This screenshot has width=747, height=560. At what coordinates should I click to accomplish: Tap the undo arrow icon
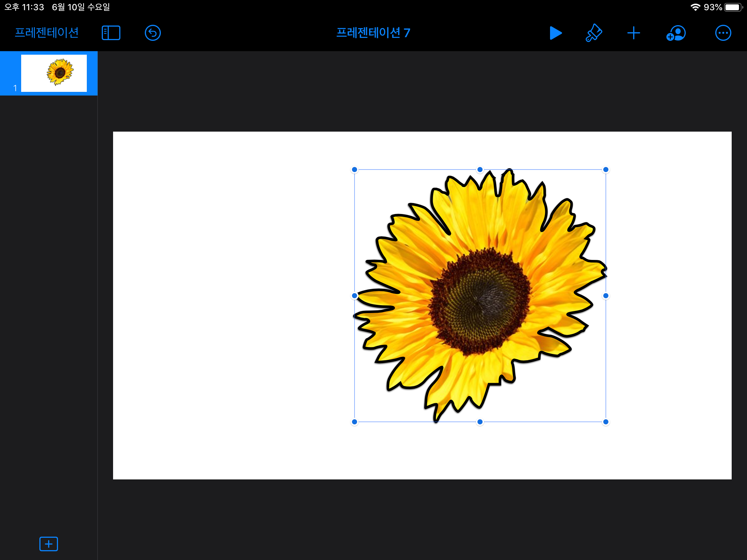152,33
